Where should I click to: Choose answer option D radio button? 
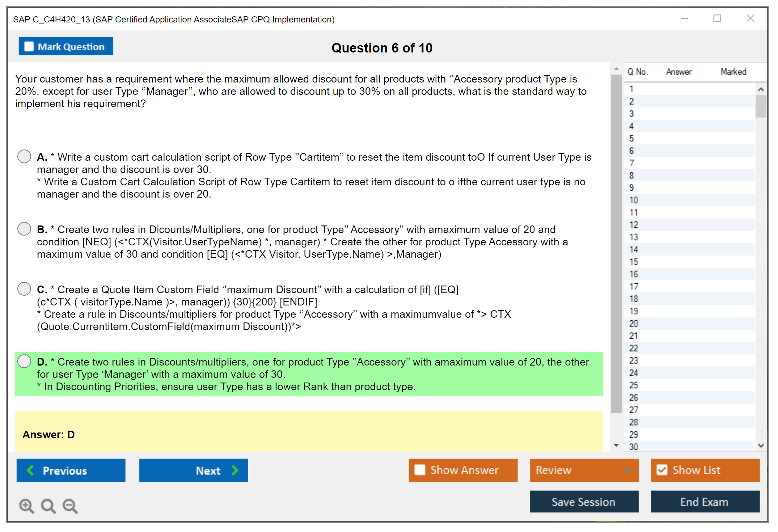(24, 361)
